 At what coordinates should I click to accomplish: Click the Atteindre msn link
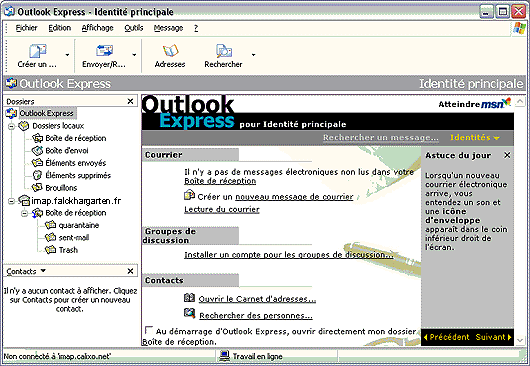(x=475, y=104)
